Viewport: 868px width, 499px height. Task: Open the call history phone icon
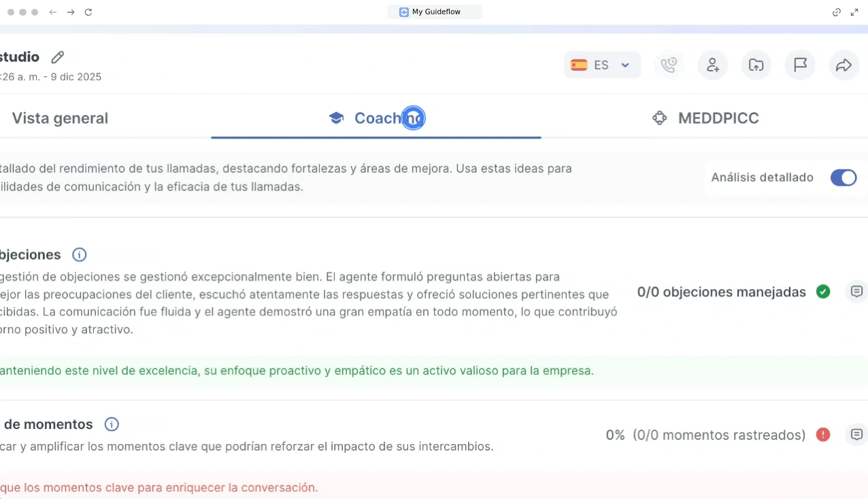click(669, 65)
